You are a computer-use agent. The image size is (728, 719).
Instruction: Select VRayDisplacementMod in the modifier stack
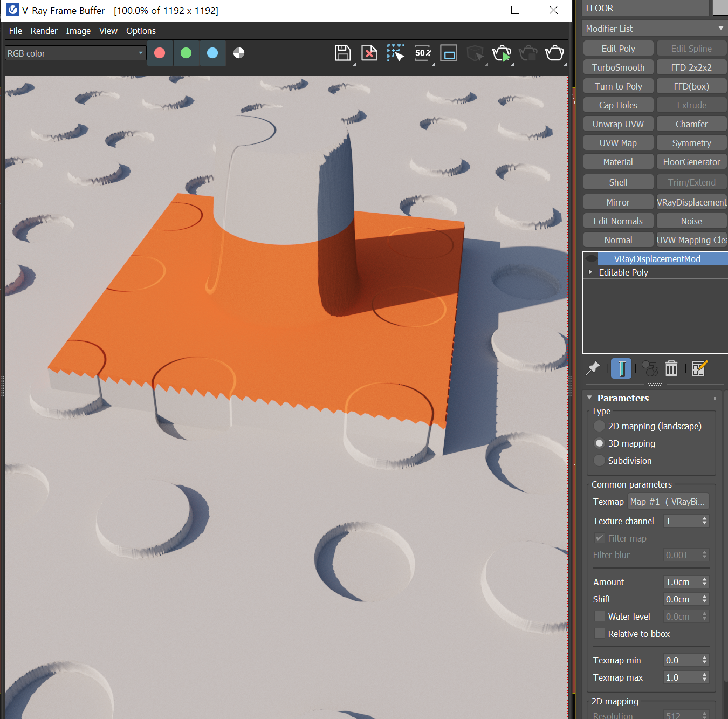[657, 259]
